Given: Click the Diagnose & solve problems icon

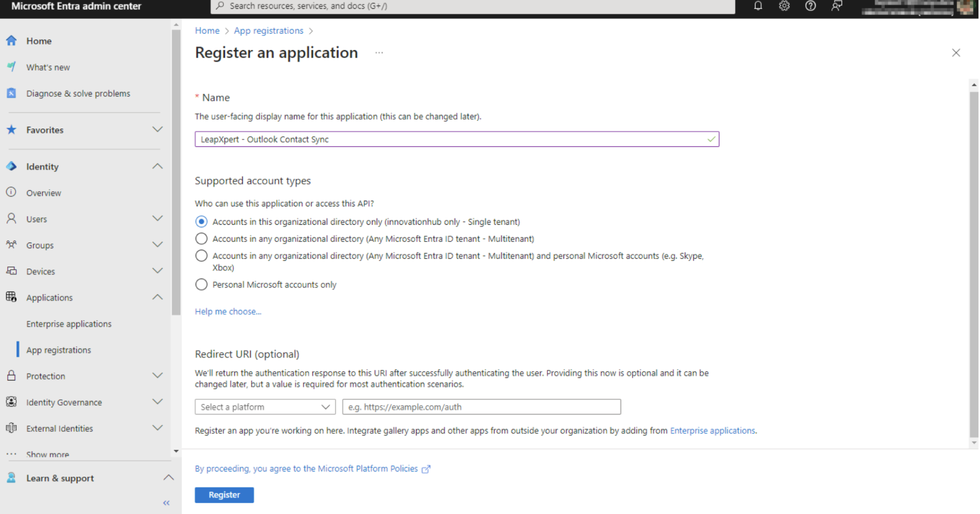Looking at the screenshot, I should click(11, 93).
